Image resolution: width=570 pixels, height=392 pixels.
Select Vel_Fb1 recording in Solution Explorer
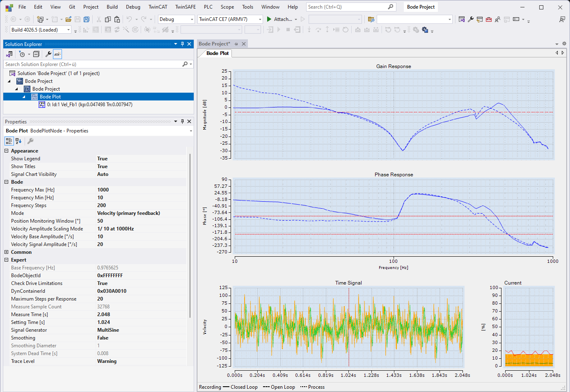89,105
